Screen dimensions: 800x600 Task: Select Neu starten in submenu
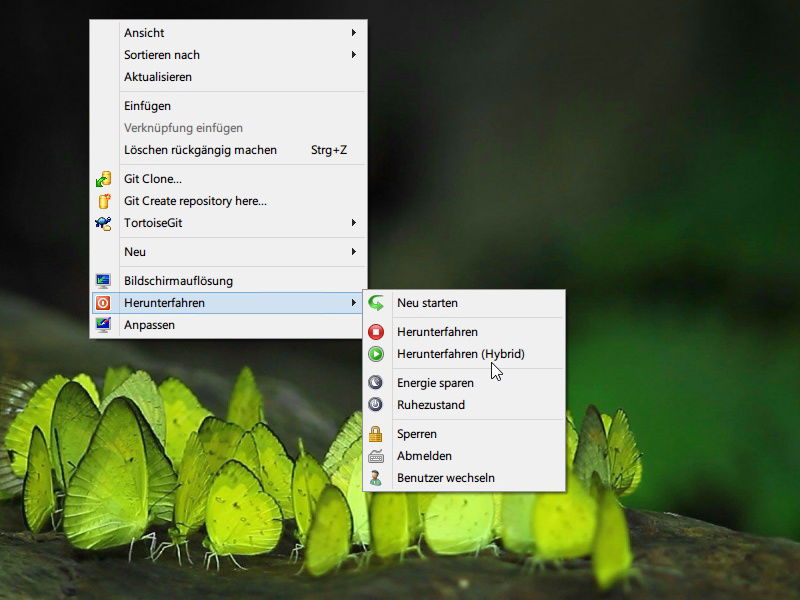point(464,303)
